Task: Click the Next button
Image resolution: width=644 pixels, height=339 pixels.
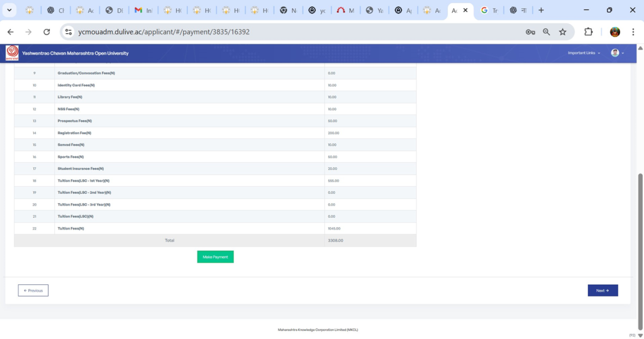Action: (x=602, y=291)
